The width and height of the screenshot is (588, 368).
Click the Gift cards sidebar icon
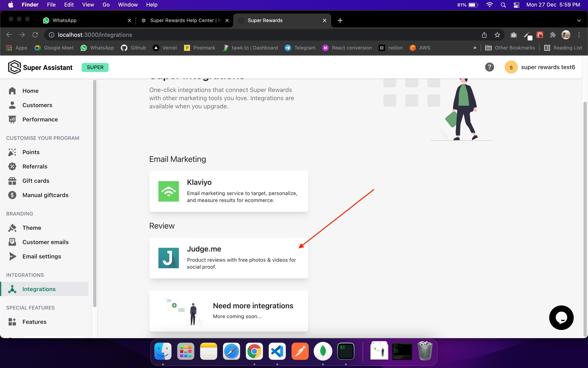click(x=12, y=181)
